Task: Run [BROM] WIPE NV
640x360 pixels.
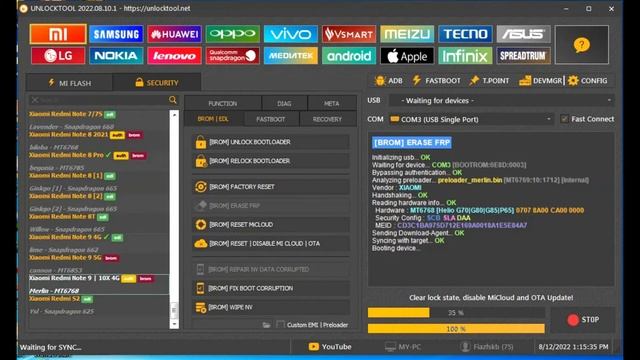Action: point(271,307)
